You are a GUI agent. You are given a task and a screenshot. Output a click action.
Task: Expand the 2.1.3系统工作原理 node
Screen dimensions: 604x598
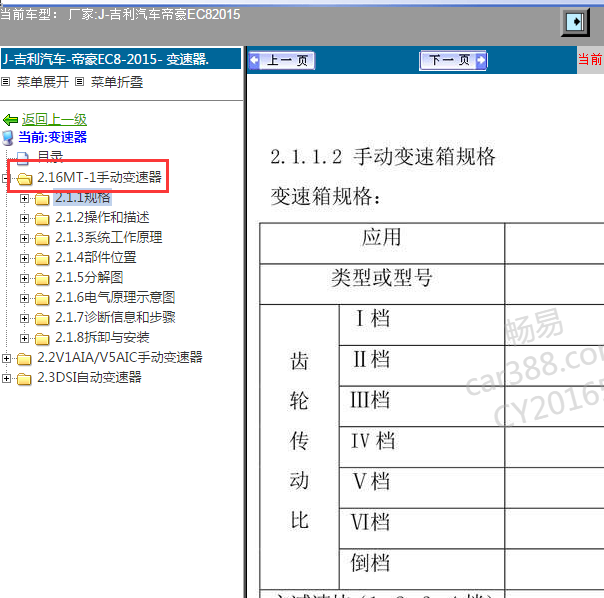(x=24, y=238)
